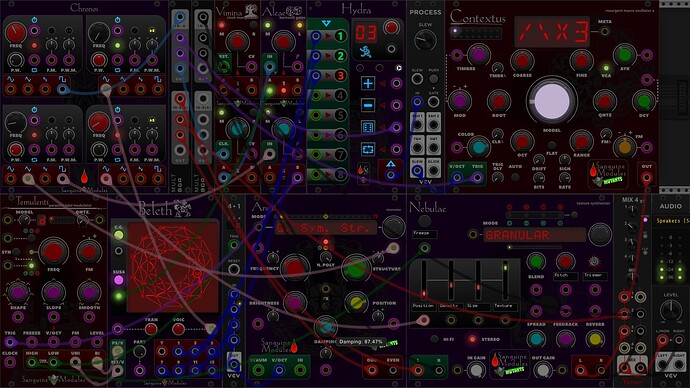Click the film-grid icon button in Hydra
The width and height of the screenshot is (690, 388).
[368, 127]
